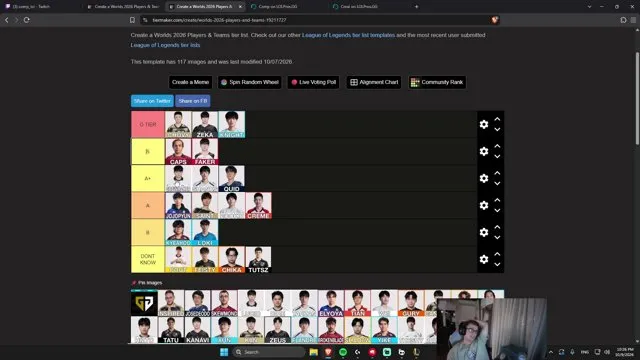Move the DONT KNOW row up with its chevron
Screen dimensions: 640x360
(x=497, y=254)
